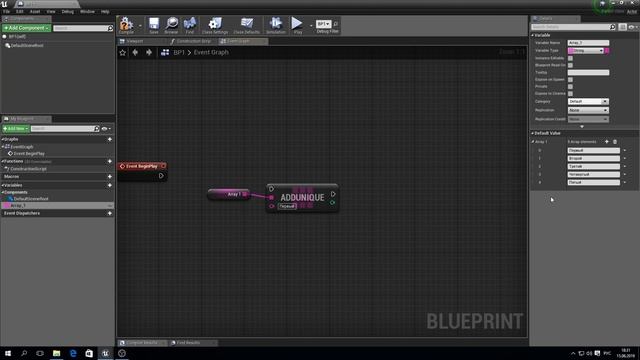This screenshot has width=640, height=360.
Task: Click the Add New button
Action: (x=16, y=129)
